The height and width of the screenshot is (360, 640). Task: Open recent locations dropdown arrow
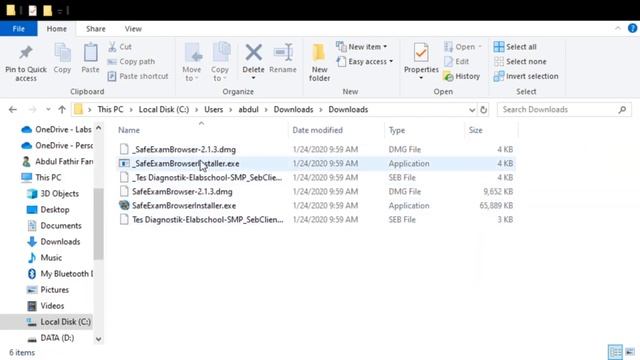click(x=48, y=109)
